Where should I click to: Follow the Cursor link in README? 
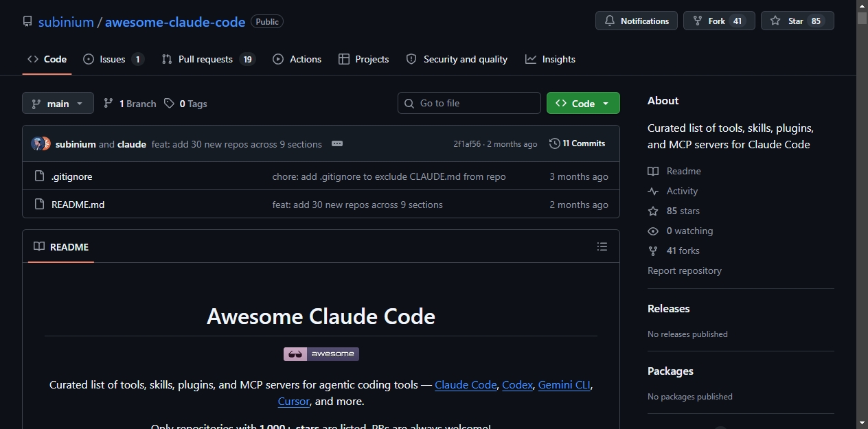[x=294, y=401]
